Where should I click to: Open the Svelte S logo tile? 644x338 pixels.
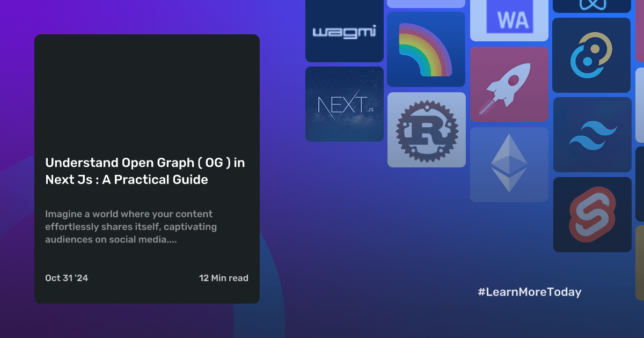pos(592,214)
